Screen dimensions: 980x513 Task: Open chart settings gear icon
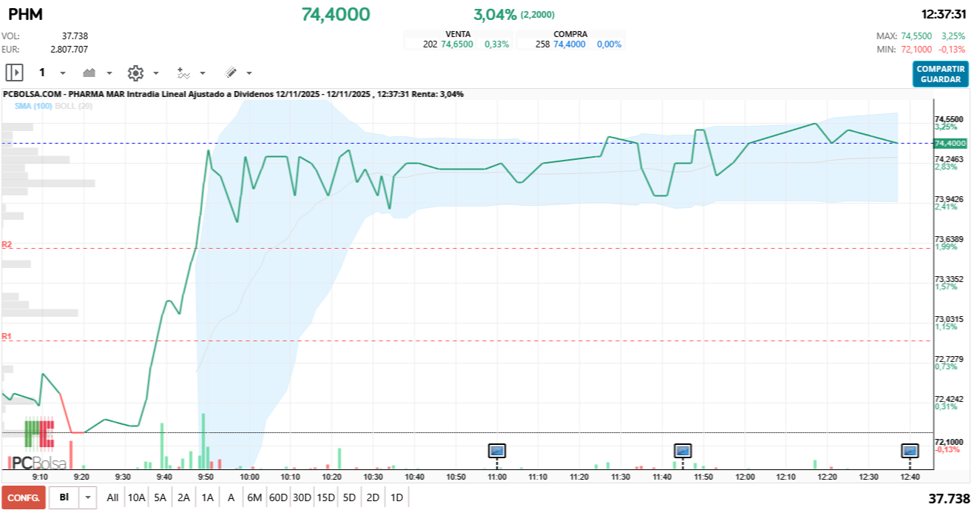pos(135,73)
